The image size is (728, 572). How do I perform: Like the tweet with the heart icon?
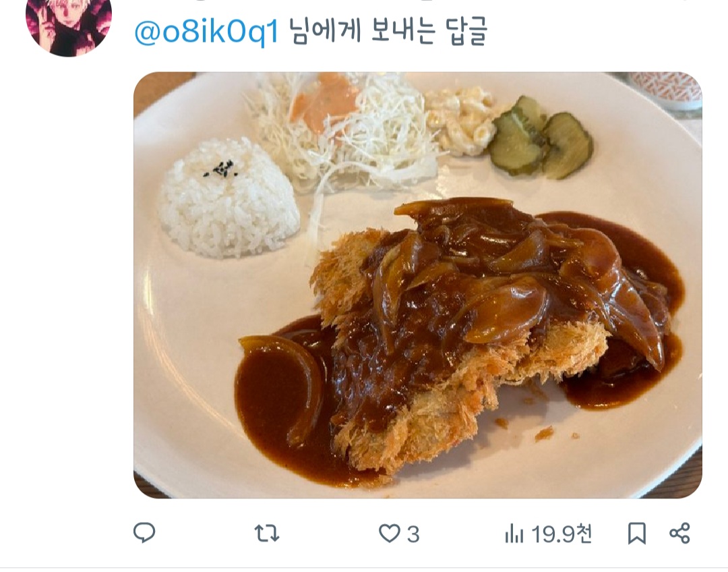[389, 534]
